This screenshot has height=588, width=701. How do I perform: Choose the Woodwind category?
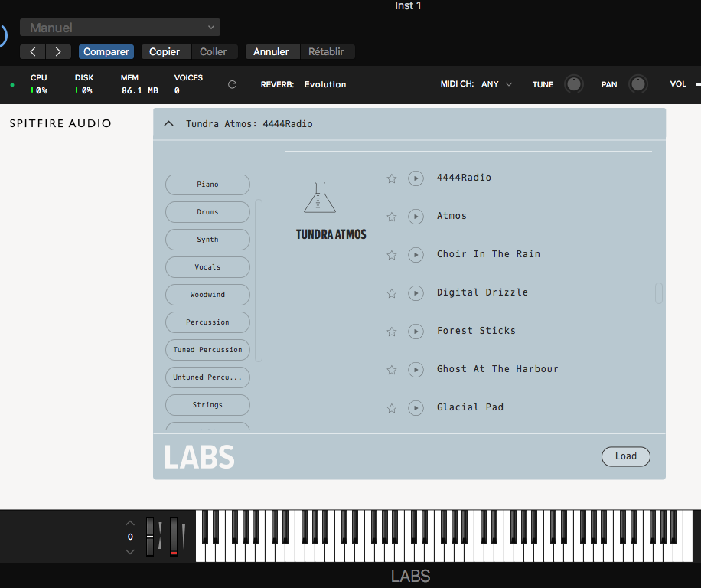(207, 295)
